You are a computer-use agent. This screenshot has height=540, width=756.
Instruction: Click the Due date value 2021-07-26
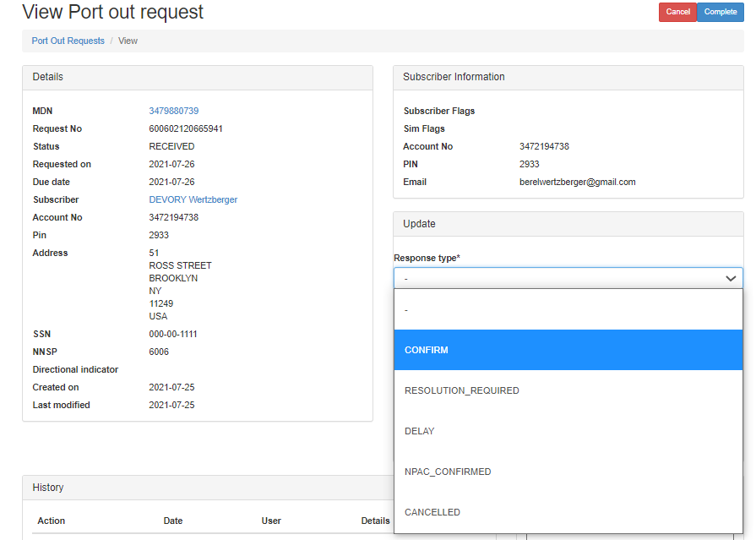point(171,182)
